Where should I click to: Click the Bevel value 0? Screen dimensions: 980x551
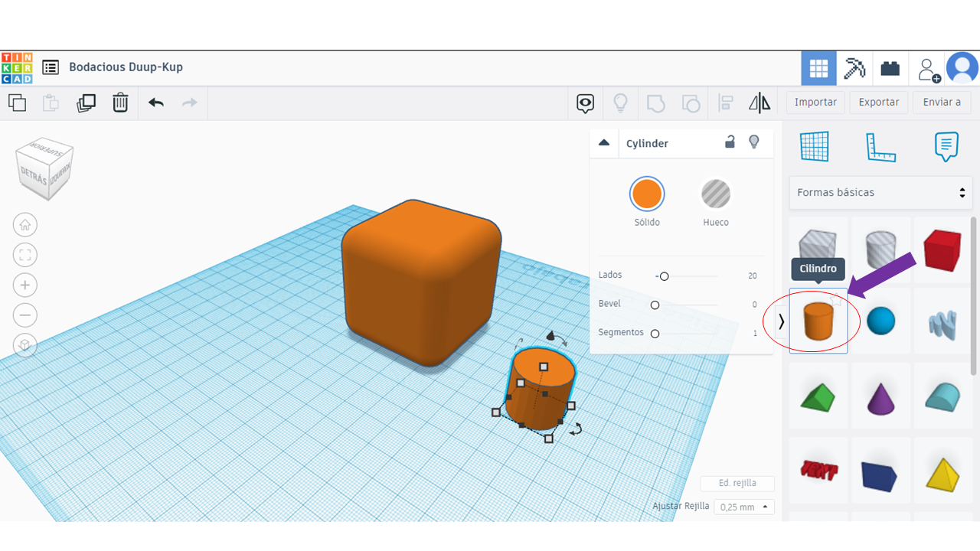pos(755,305)
